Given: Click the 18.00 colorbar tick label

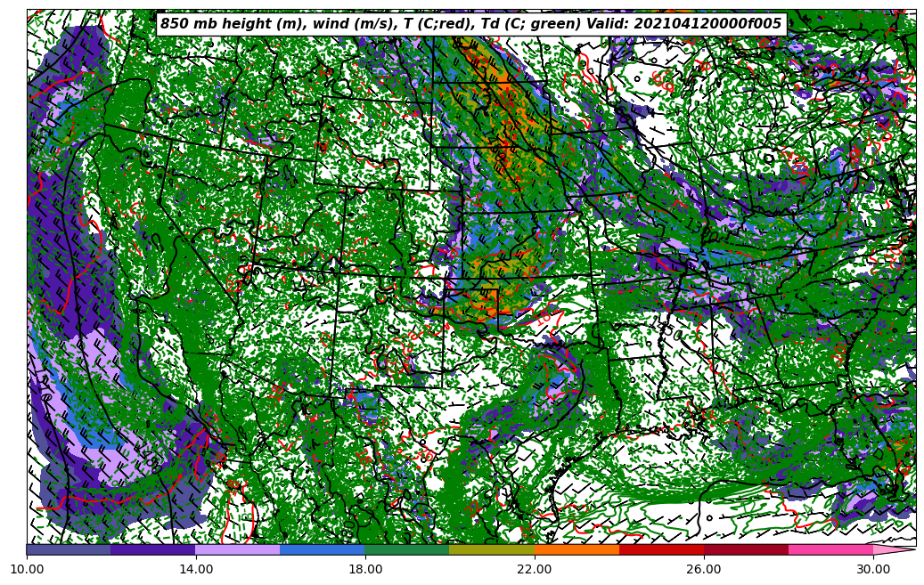Looking at the screenshot, I should pos(365,569).
